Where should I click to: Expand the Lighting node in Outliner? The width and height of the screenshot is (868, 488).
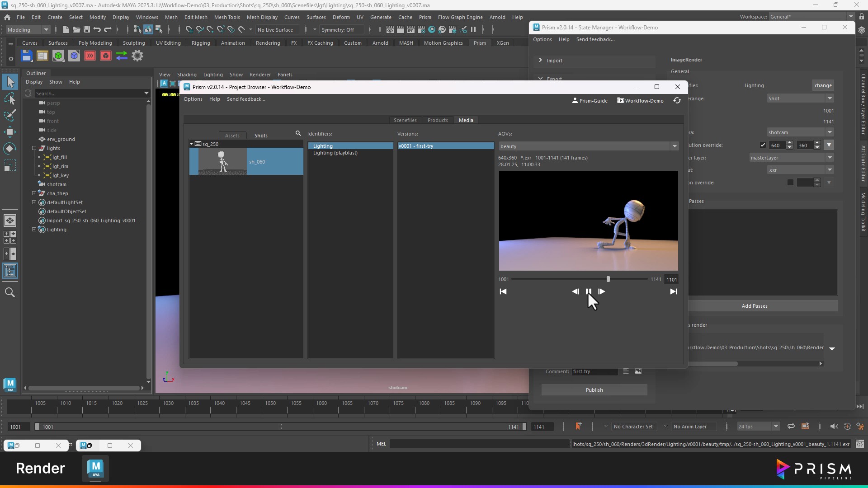point(34,230)
